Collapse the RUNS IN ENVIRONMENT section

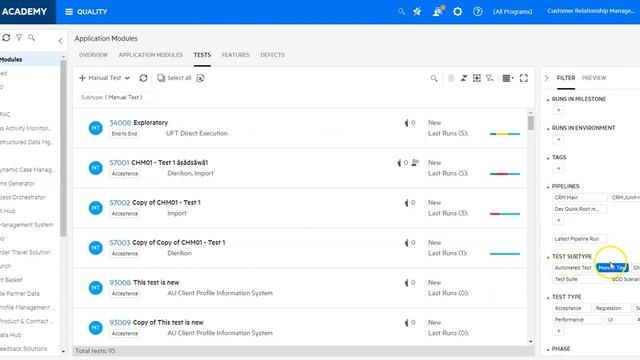click(x=548, y=129)
